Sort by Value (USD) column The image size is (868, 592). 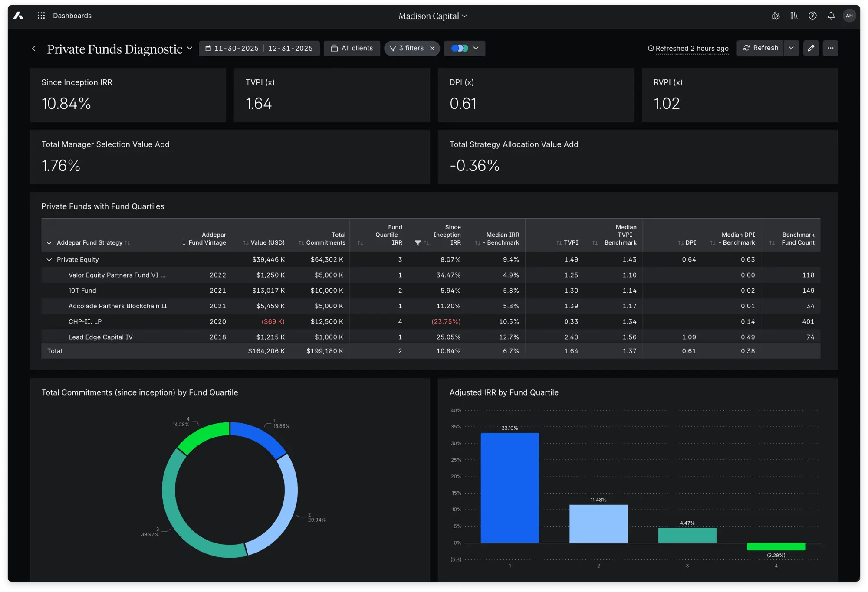(246, 243)
